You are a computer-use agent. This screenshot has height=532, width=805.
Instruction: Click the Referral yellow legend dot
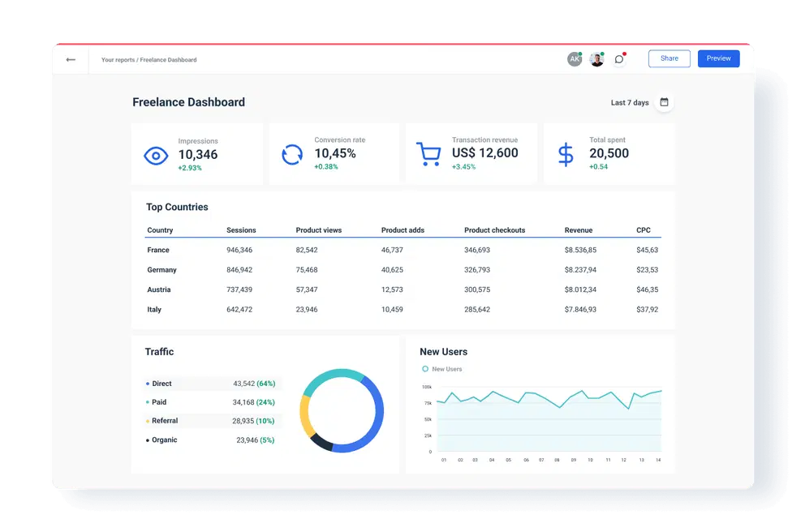click(x=148, y=421)
